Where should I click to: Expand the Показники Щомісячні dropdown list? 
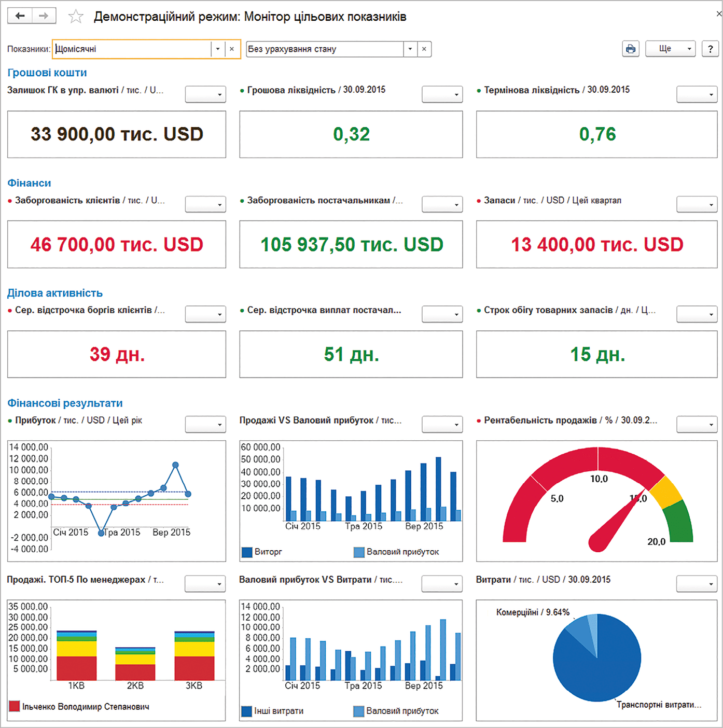[218, 49]
